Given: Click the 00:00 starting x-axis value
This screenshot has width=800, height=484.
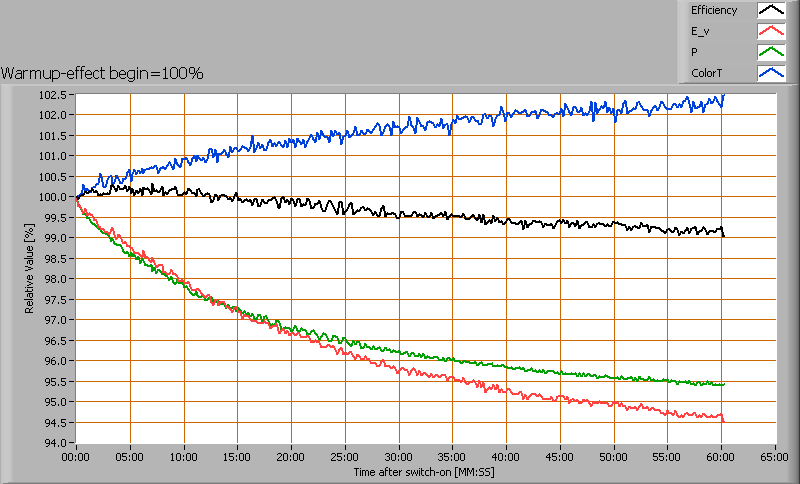Looking at the screenshot, I should coord(76,454).
